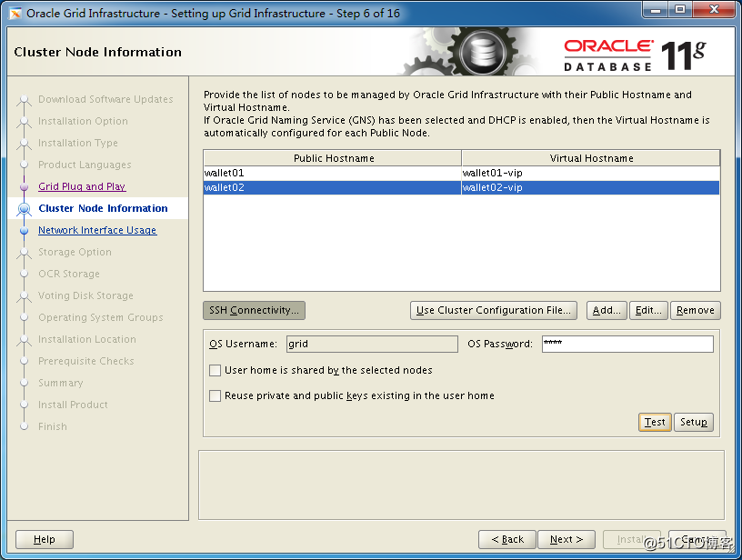Click the Edit node button
The height and width of the screenshot is (560, 742).
coord(648,310)
